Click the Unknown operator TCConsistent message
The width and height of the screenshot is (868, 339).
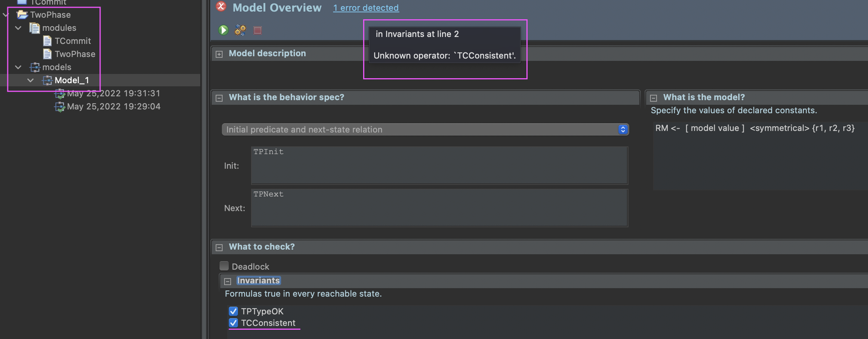click(x=445, y=55)
